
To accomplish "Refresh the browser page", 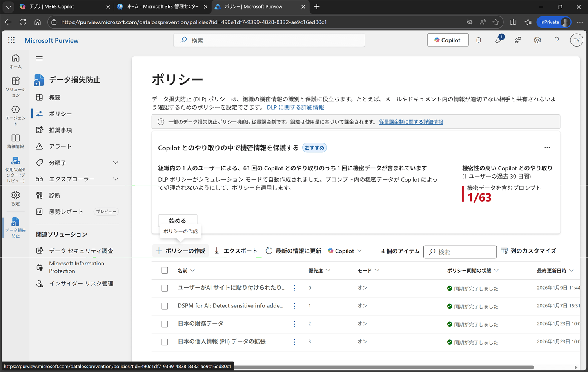I will pyautogui.click(x=23, y=22).
